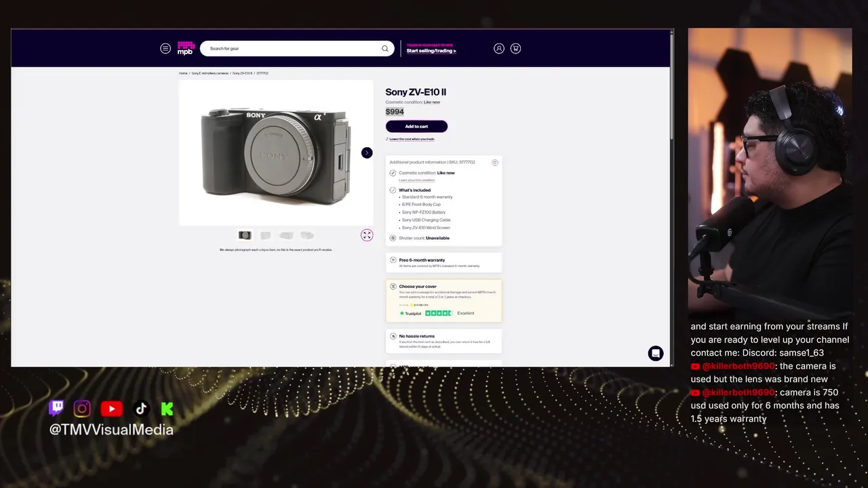
Task: Open the chat support bubble icon
Action: (x=656, y=353)
